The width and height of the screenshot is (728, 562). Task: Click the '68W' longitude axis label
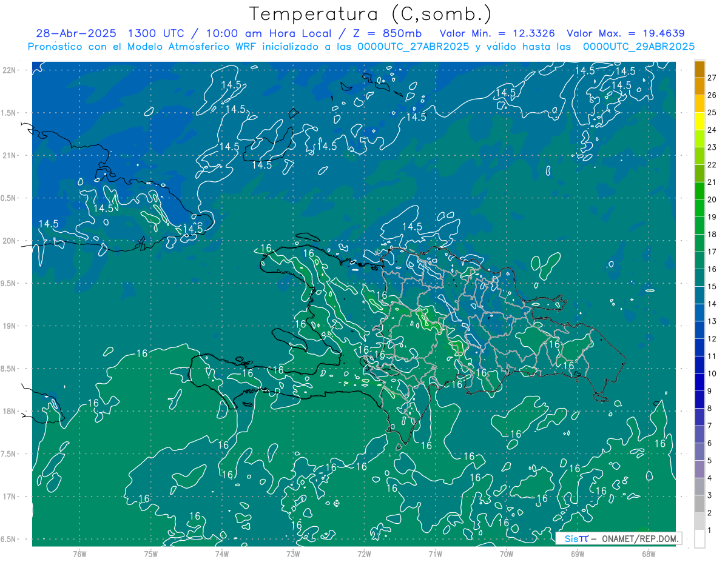(x=649, y=554)
